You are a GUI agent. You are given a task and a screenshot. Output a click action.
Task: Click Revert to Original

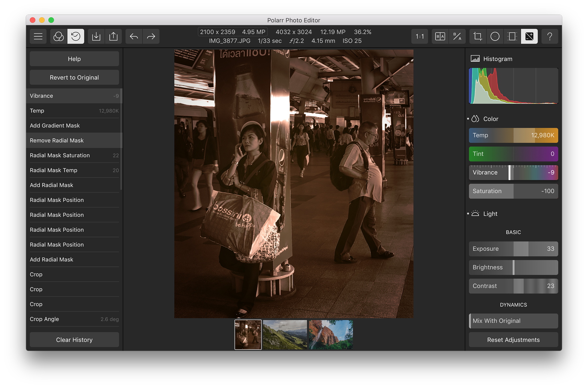[74, 77]
